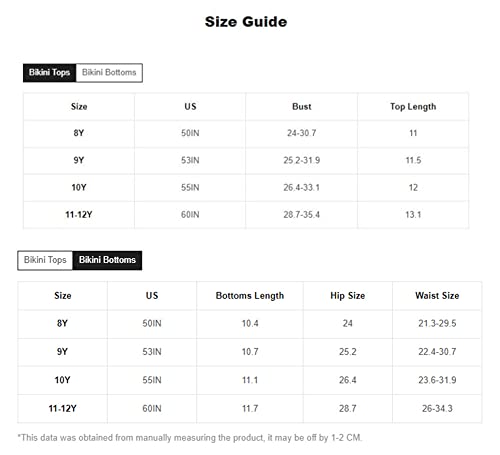Viewport: 500px width, 455px height.
Task: Click the Bust column header
Action: coord(302,107)
